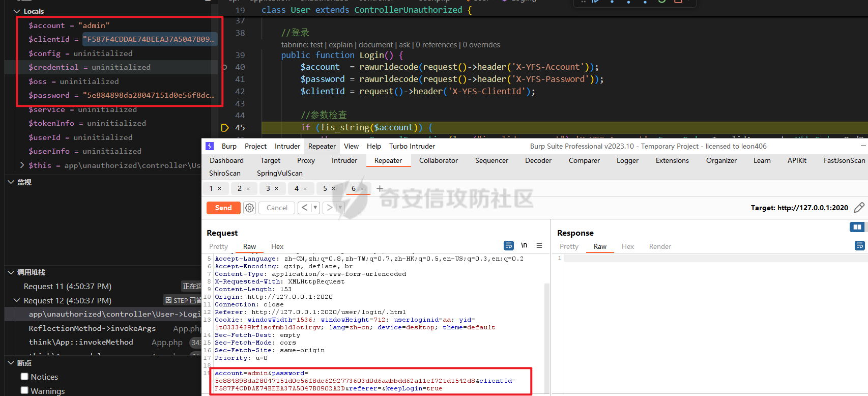Cancel the Repeater request
868x396 pixels.
click(277, 208)
